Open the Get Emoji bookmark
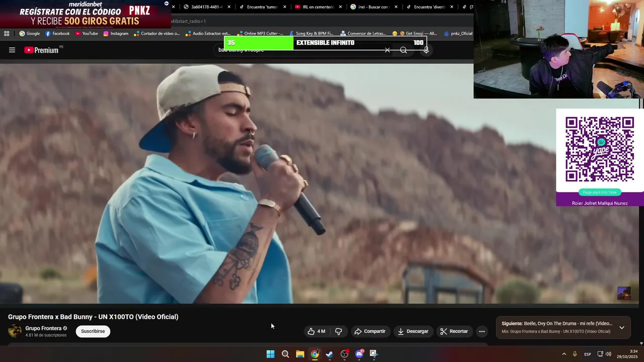 (x=415, y=34)
